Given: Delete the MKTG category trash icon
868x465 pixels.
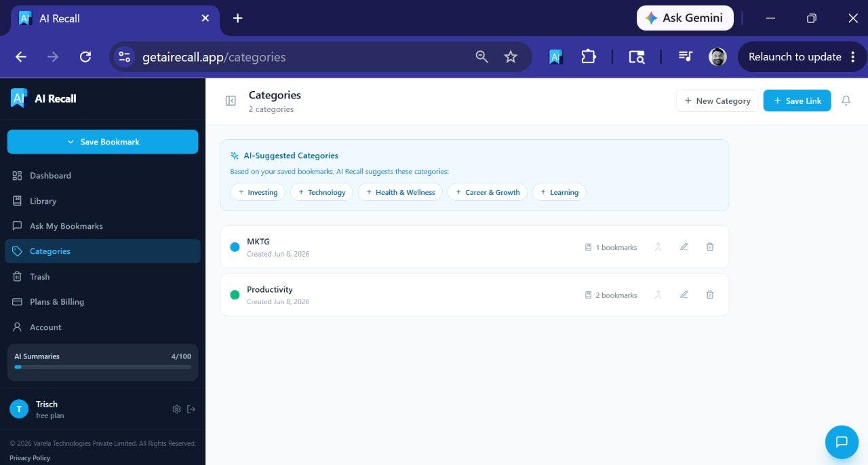Looking at the screenshot, I should tap(710, 247).
